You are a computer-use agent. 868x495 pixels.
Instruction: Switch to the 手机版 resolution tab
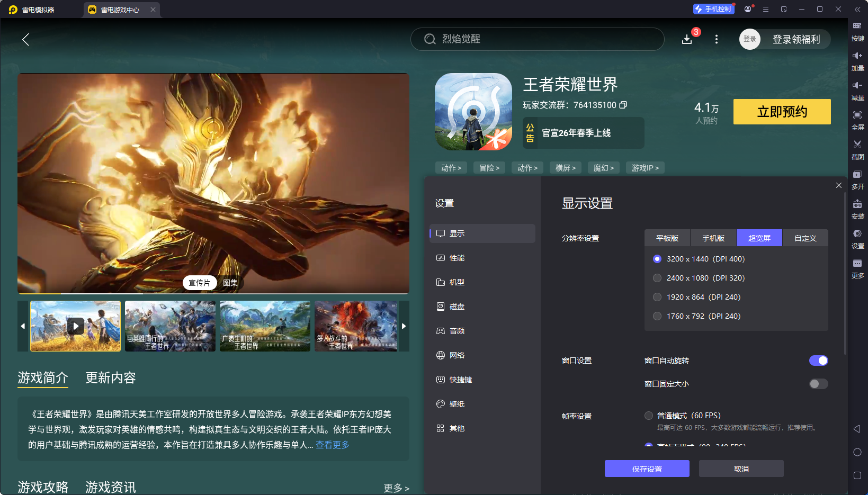point(713,238)
